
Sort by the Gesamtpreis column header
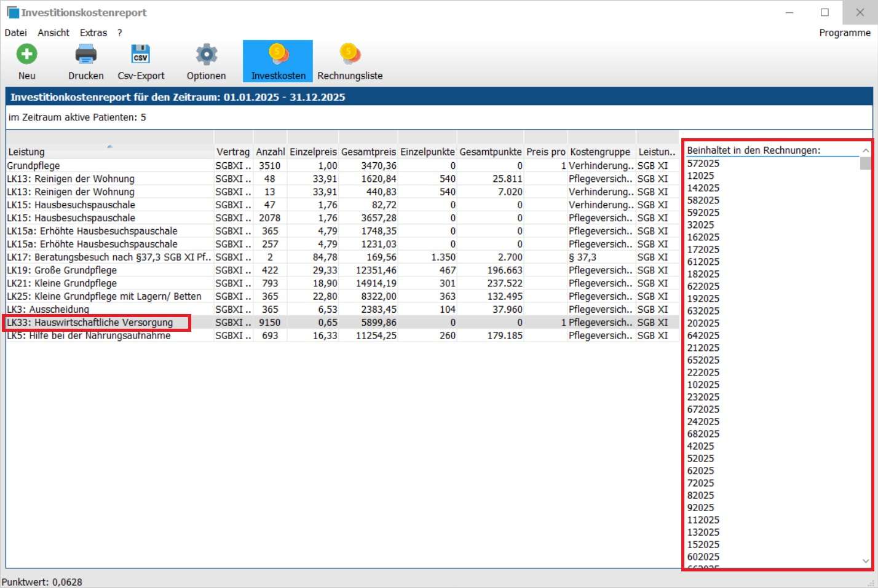coord(368,152)
